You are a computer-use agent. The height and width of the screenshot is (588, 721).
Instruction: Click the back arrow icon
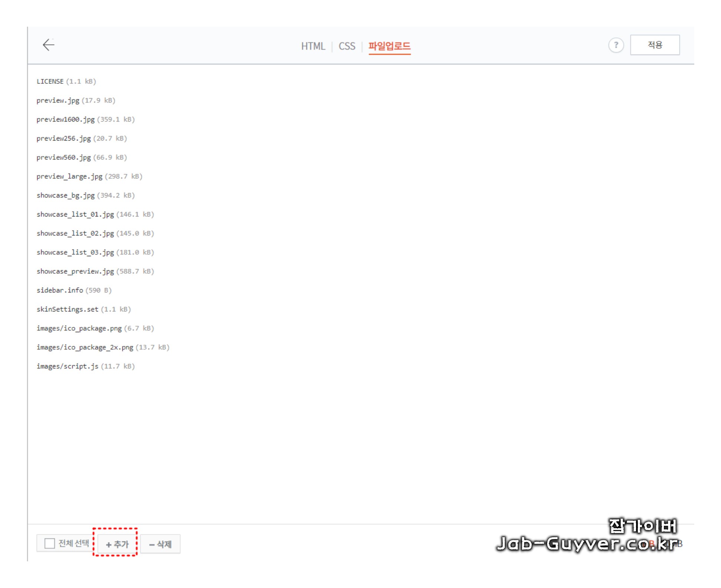pyautogui.click(x=49, y=45)
